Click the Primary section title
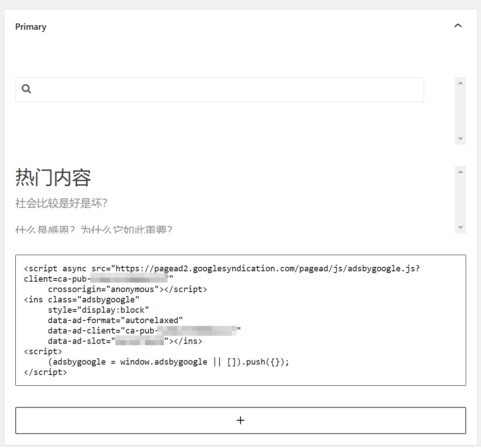Screen dimensions: 481x448 coord(31,27)
